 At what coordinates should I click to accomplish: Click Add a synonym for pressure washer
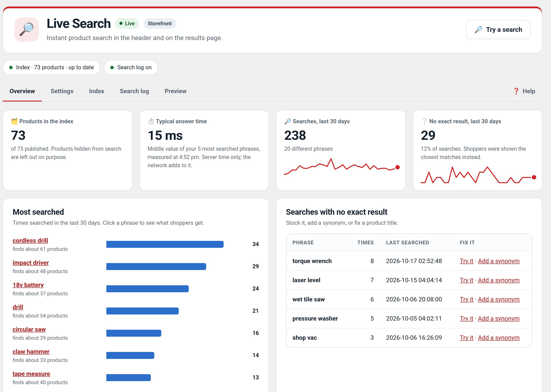499,319
